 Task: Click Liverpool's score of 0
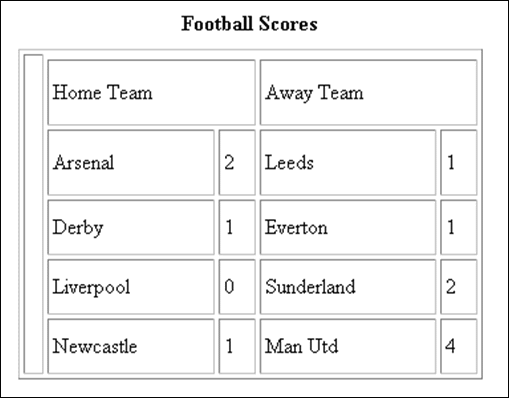click(237, 287)
